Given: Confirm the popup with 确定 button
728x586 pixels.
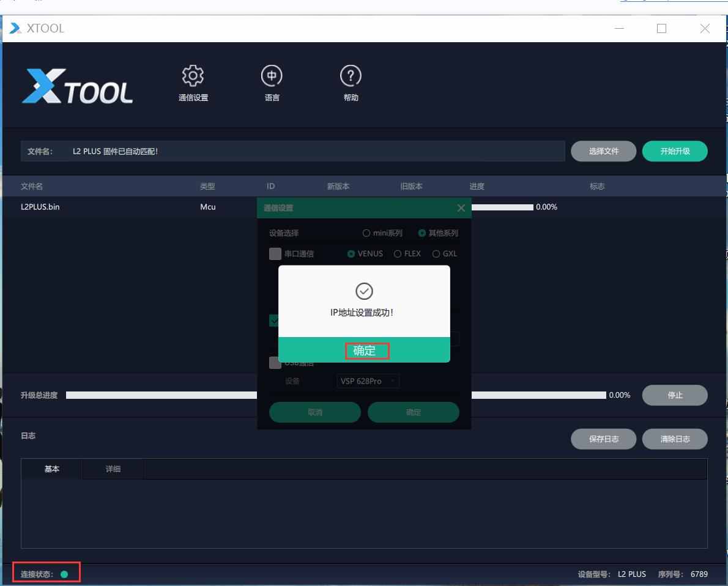Looking at the screenshot, I should click(x=364, y=350).
